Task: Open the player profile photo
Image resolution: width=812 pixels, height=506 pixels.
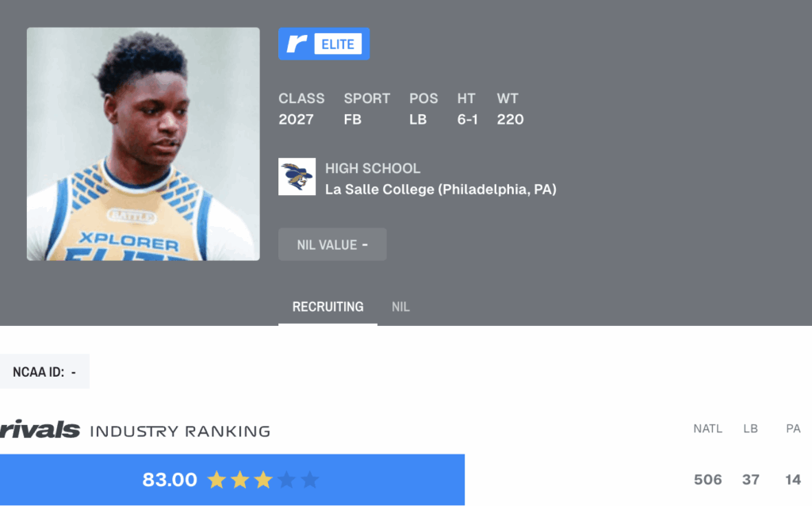Action: pos(144,144)
